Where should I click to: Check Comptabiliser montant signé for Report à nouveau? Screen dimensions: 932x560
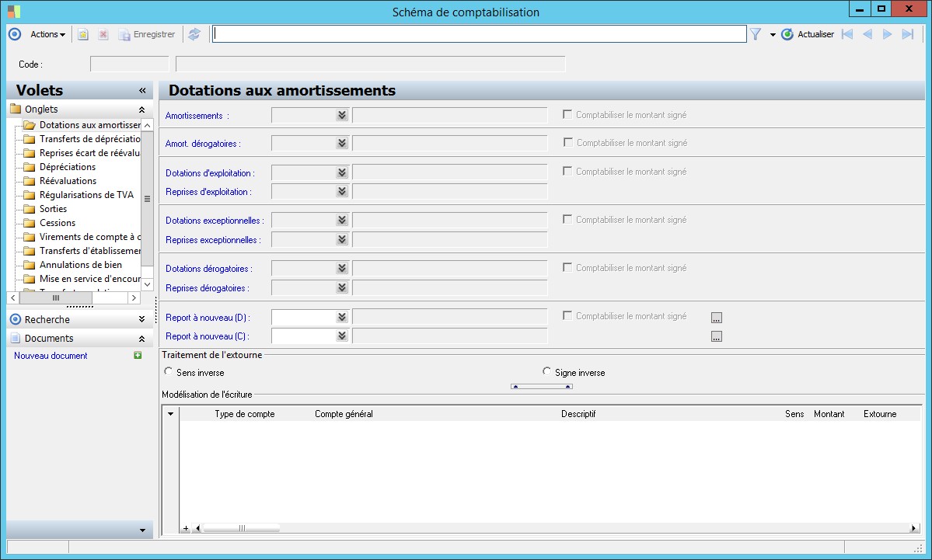pos(567,315)
